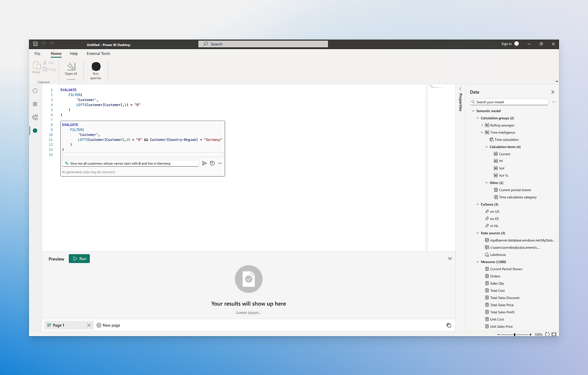Click the Rolling averages calculation group icon
The height and width of the screenshot is (375, 588).
[487, 125]
